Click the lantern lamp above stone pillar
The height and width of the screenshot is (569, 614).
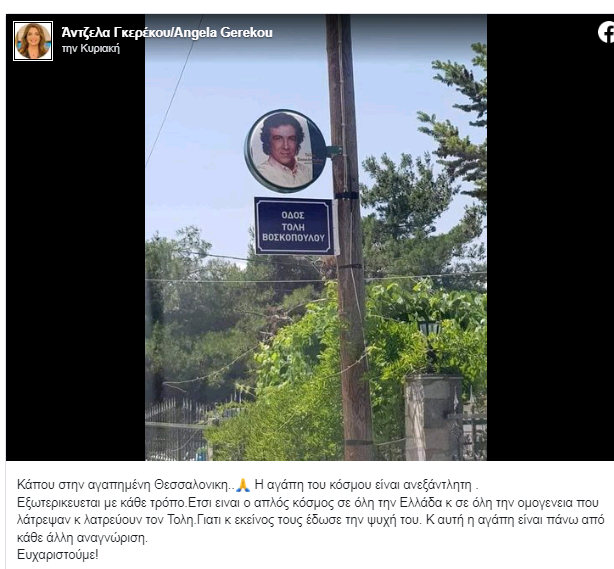coord(429,328)
